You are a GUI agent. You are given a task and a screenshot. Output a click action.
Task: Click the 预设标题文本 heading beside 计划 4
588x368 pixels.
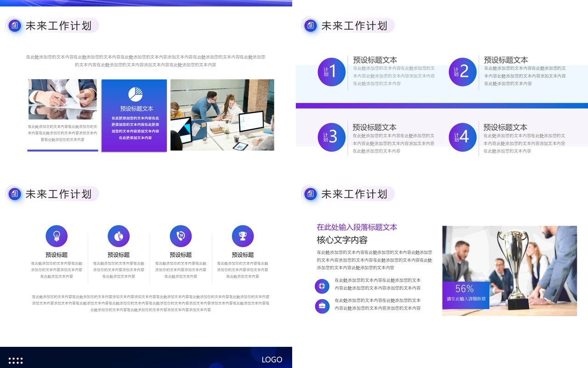pyautogui.click(x=505, y=127)
